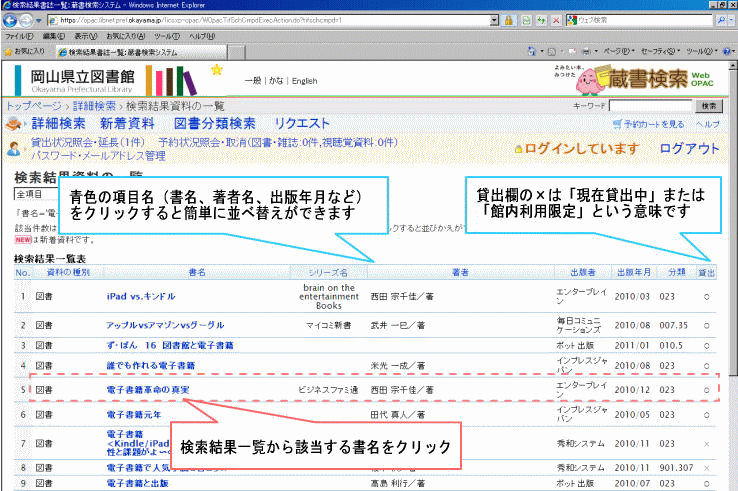
Task: Click the ログアウト link
Action: 689,149
